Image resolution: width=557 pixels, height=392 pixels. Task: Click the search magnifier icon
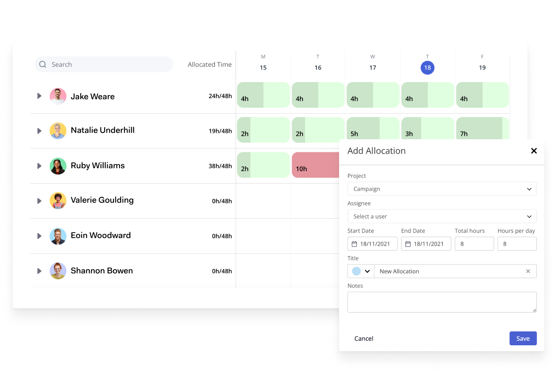[x=42, y=64]
